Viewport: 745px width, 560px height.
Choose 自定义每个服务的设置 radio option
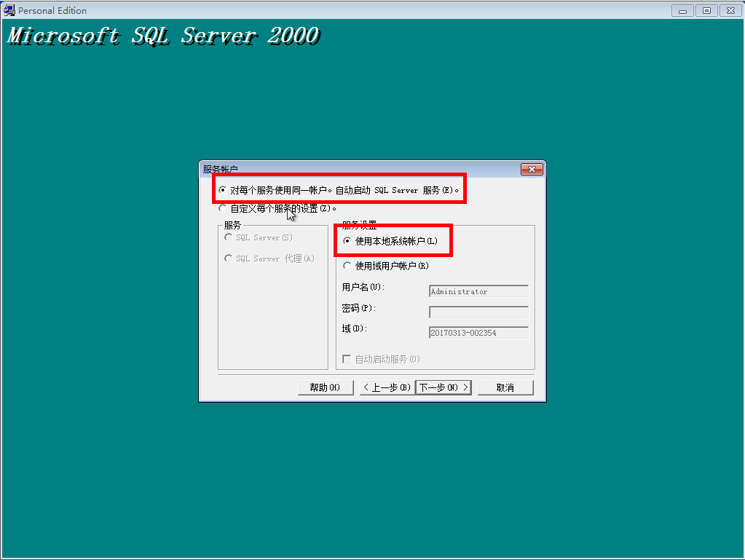tap(223, 208)
